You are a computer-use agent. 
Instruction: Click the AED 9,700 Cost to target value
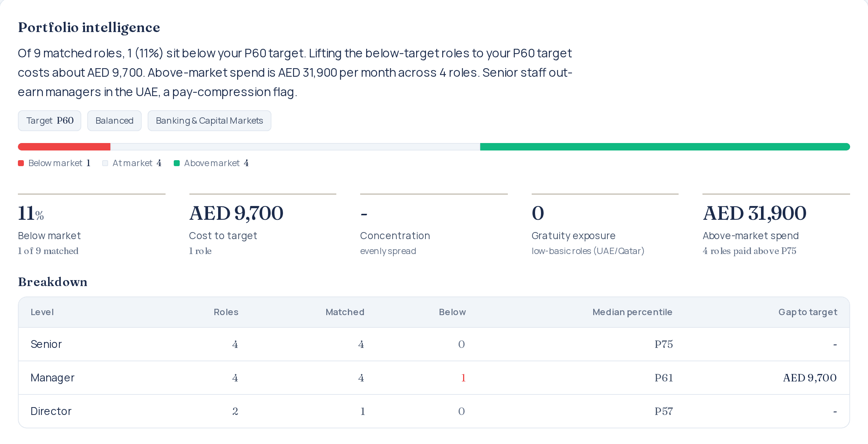click(236, 213)
